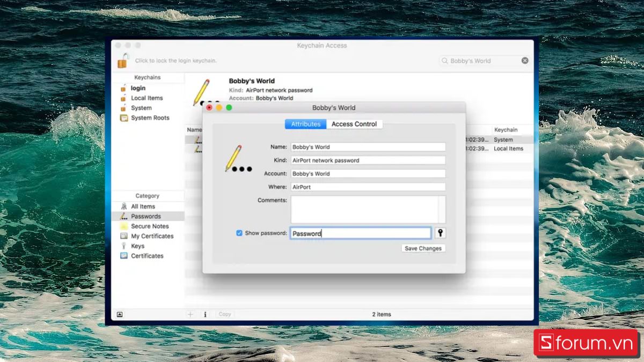The image size is (644, 362).
Task: Open the password assistant key icon
Action: (440, 233)
